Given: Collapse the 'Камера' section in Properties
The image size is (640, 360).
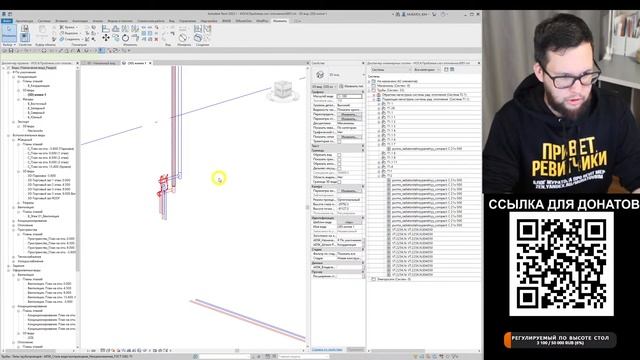Looking at the screenshot, I should [363, 186].
